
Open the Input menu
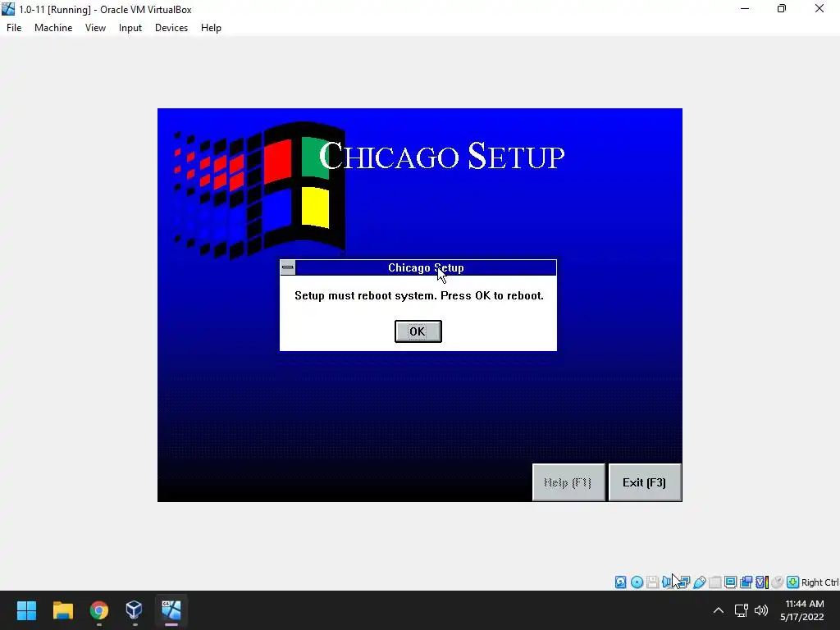pos(130,28)
